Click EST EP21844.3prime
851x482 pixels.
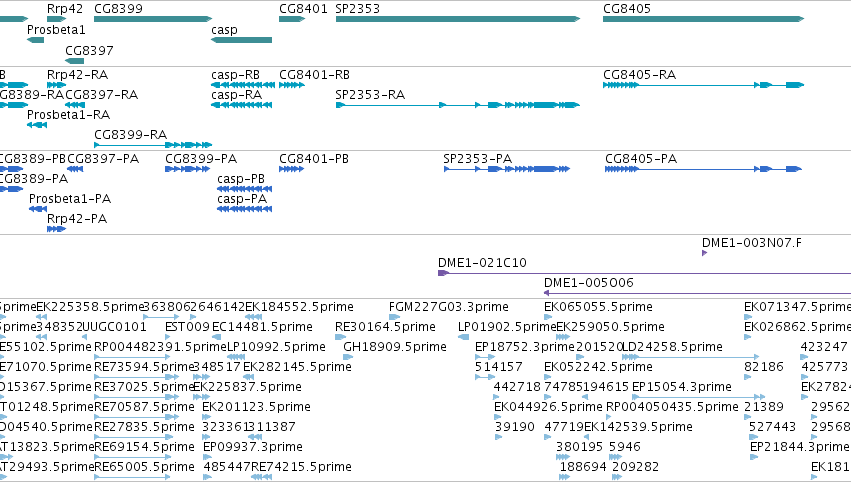click(x=799, y=448)
